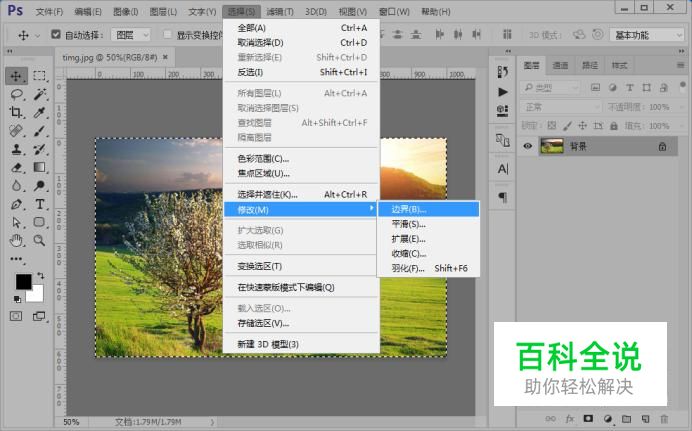This screenshot has height=431, width=692.
Task: Select the Rectangular Marquee tool
Action: [x=39, y=75]
